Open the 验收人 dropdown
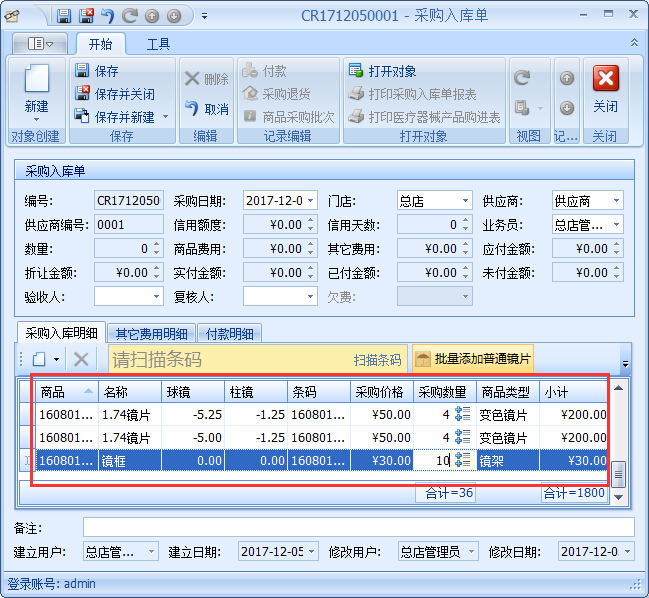The image size is (649, 598). point(156,296)
